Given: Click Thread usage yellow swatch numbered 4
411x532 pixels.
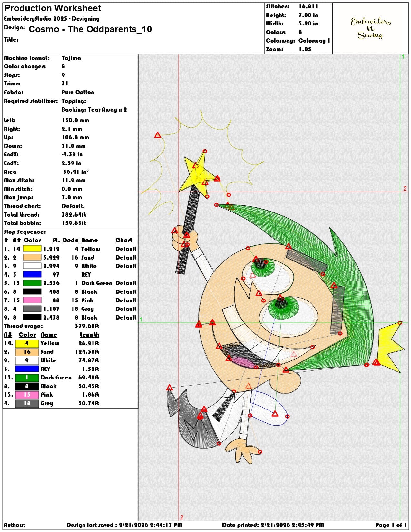Looking at the screenshot, I should pos(27,343).
